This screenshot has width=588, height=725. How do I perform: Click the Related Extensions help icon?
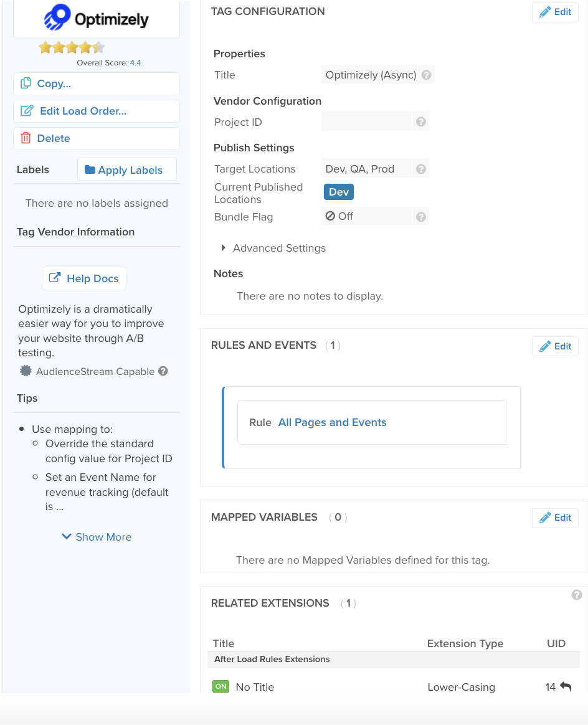click(577, 595)
